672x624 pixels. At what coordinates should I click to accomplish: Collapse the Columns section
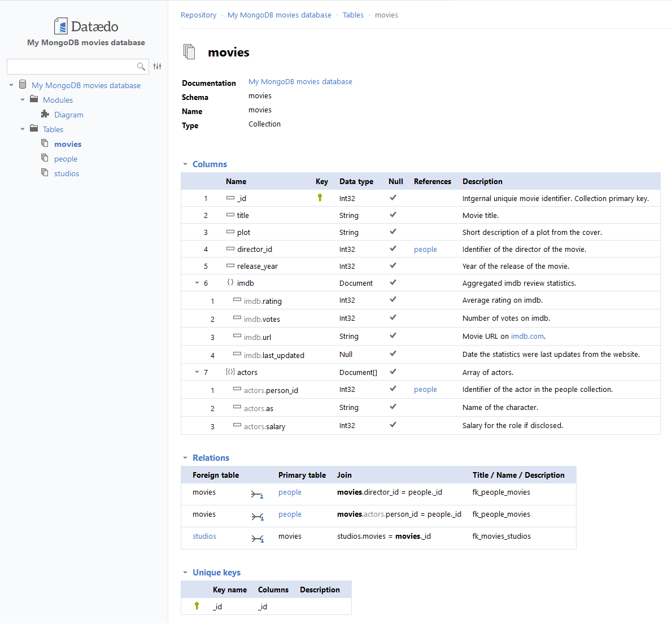pos(185,164)
